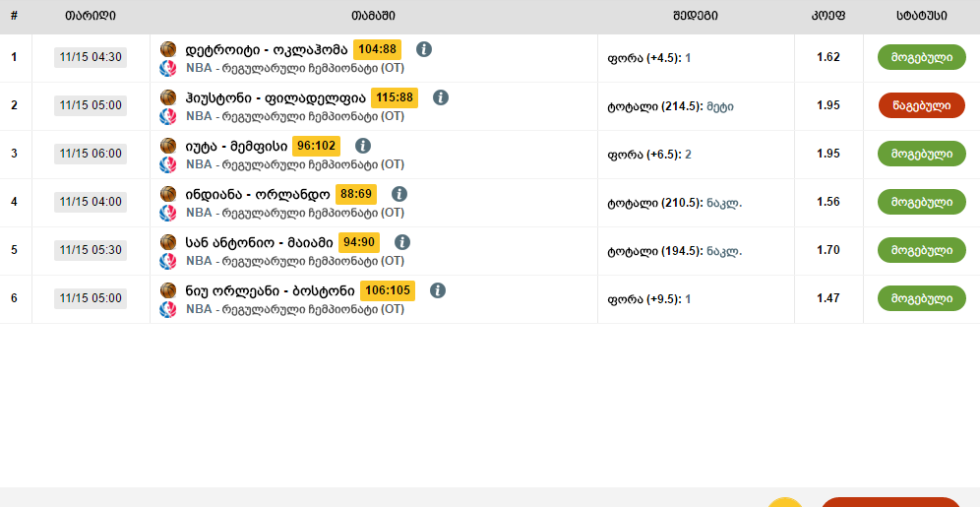The height and width of the screenshot is (507, 980).
Task: Show info for ინდიანა - ორლანდო match
Action: pos(399,194)
